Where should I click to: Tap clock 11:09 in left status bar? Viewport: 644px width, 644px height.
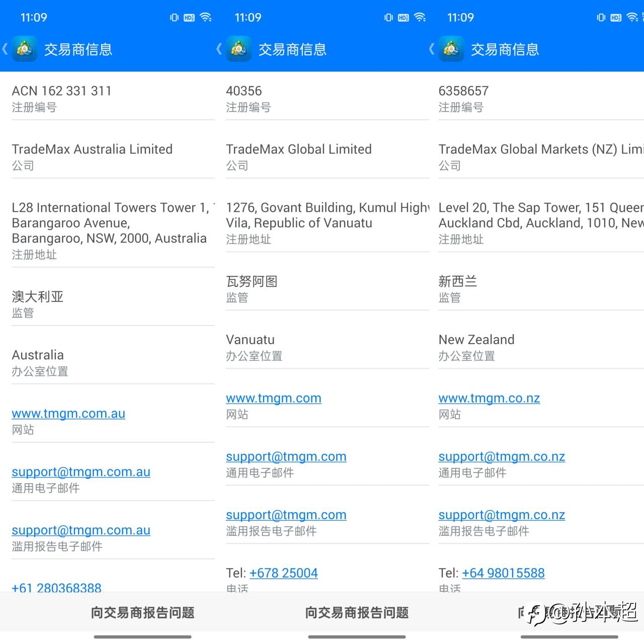pos(34,18)
